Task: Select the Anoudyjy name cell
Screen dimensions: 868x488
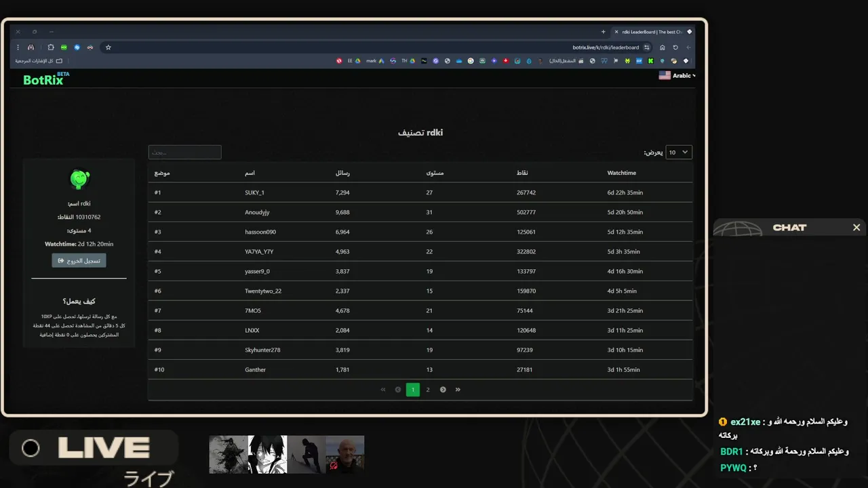Action: tap(257, 212)
